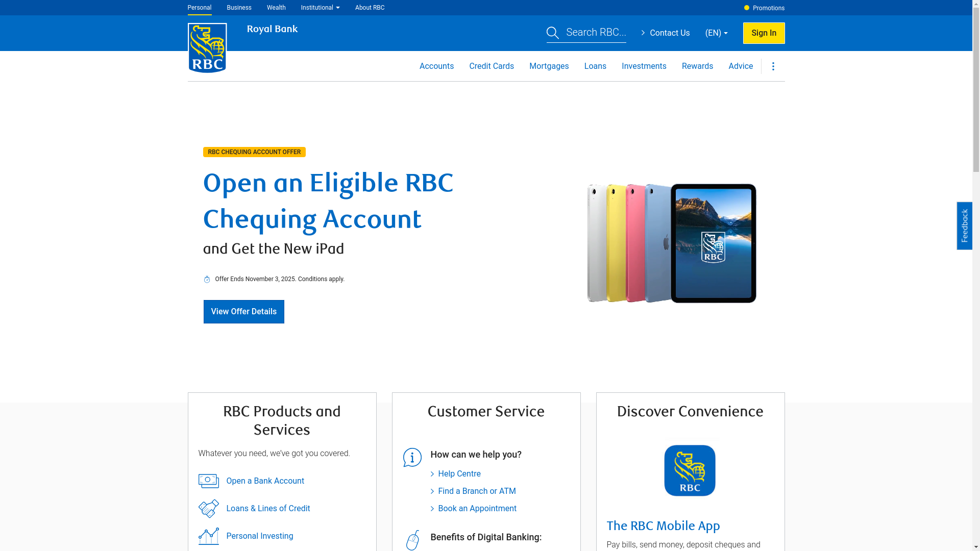Click Open a Bank Account link

click(265, 481)
